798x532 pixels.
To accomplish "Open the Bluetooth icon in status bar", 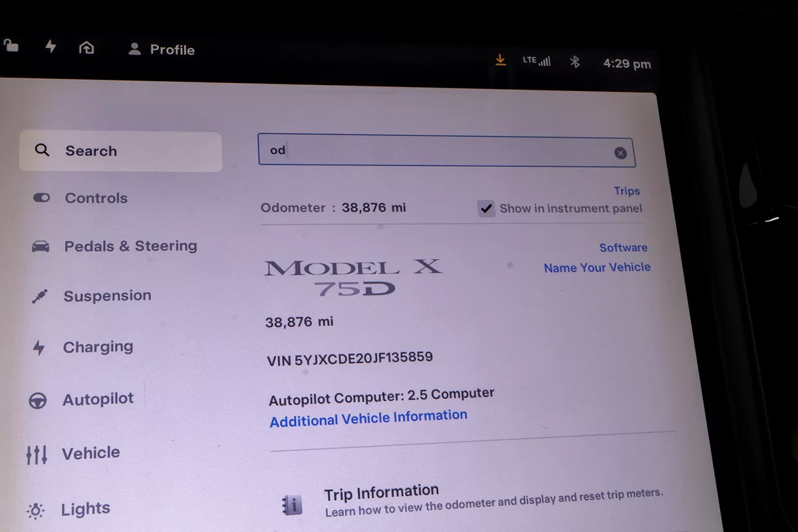I will pos(575,62).
